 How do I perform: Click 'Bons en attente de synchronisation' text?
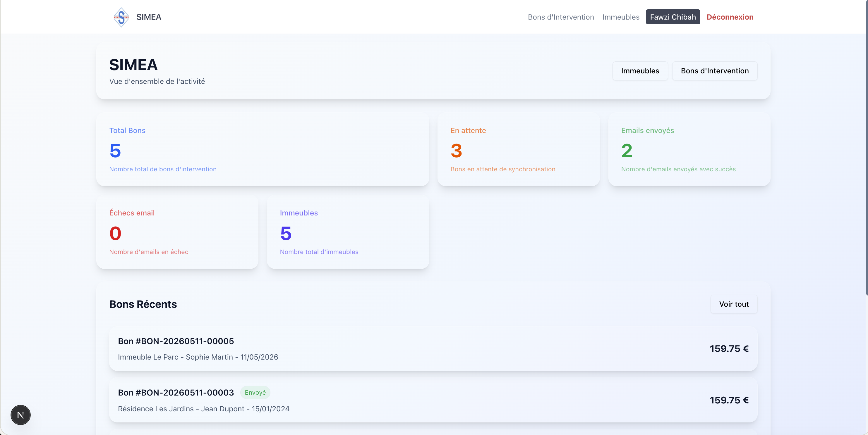(x=503, y=169)
